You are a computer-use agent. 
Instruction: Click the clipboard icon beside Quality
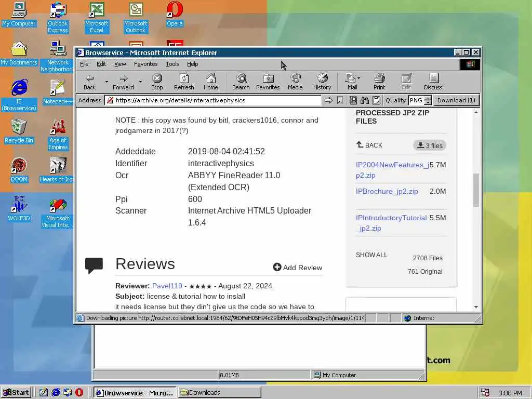tap(376, 100)
